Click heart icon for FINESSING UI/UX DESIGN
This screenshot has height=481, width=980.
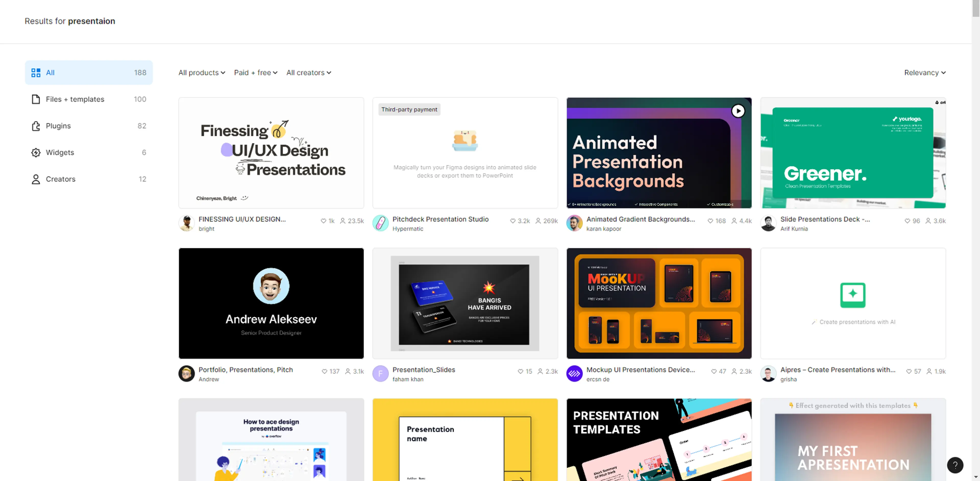tap(323, 221)
